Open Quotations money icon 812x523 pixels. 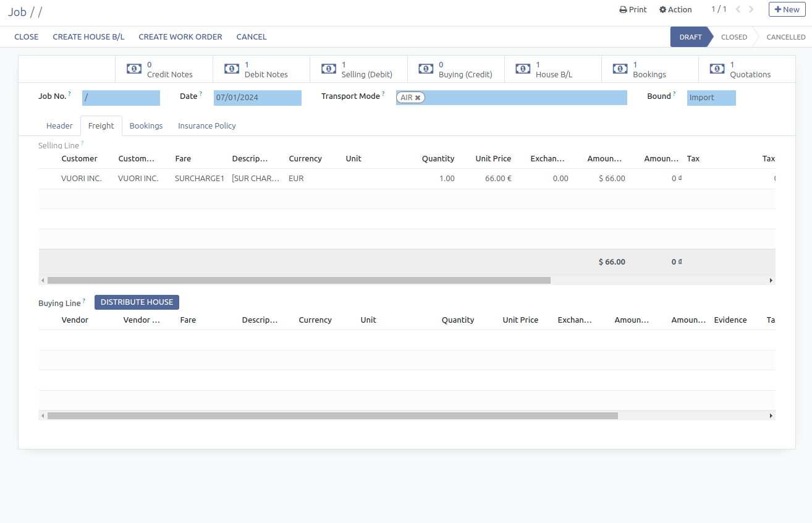pyautogui.click(x=716, y=69)
